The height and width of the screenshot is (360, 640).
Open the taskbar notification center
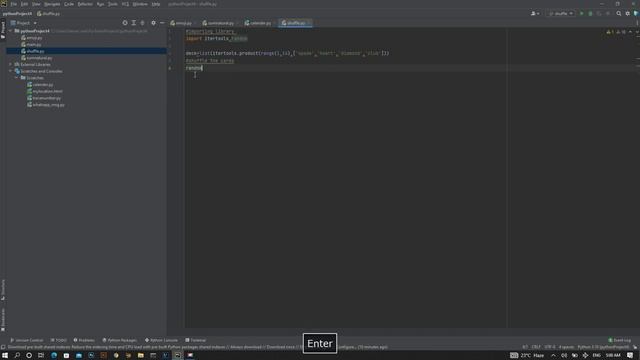pos(630,355)
